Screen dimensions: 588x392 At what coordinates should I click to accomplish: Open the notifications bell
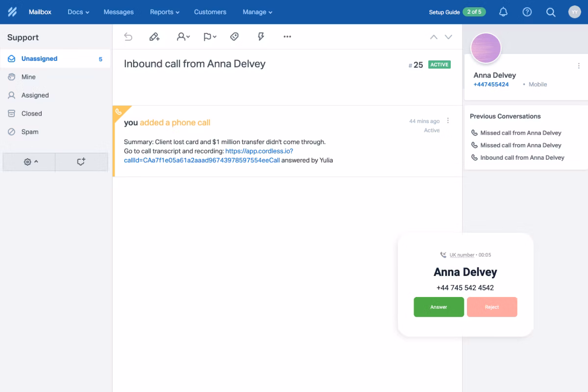(503, 12)
